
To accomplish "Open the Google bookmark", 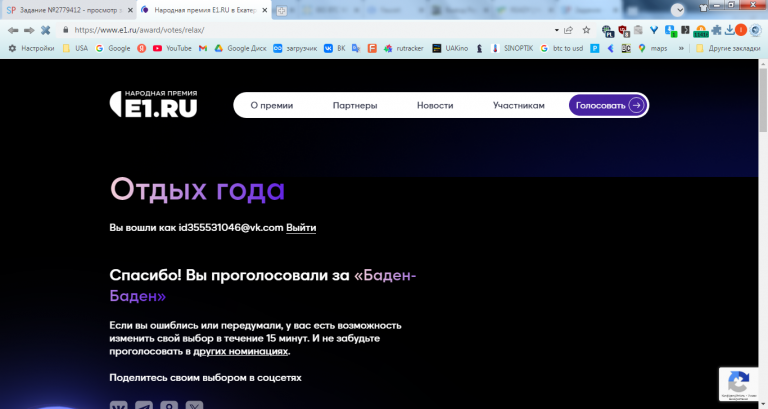I will (x=113, y=48).
